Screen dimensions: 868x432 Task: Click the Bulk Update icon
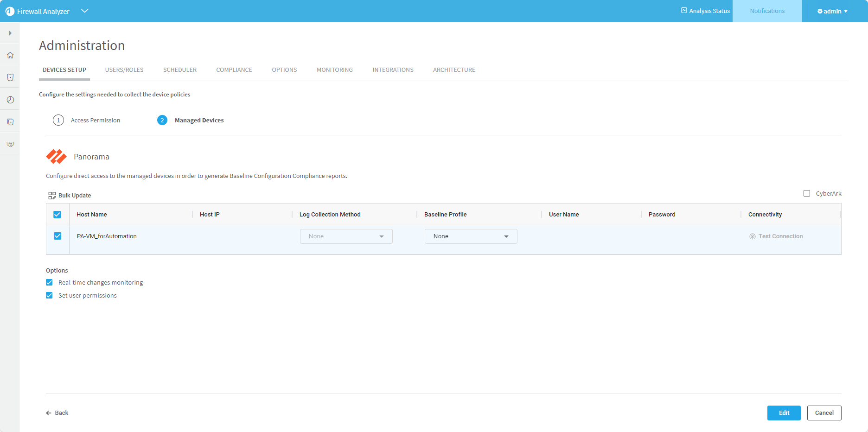[52, 196]
